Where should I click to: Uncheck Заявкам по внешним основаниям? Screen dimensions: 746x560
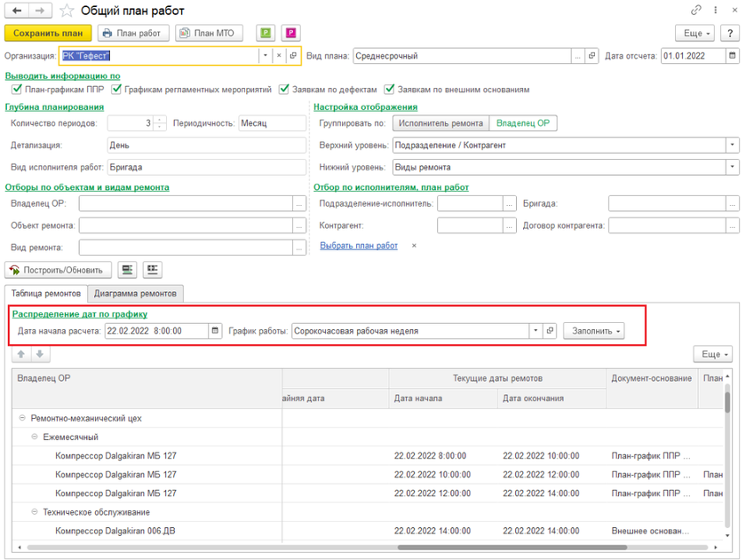tap(389, 90)
